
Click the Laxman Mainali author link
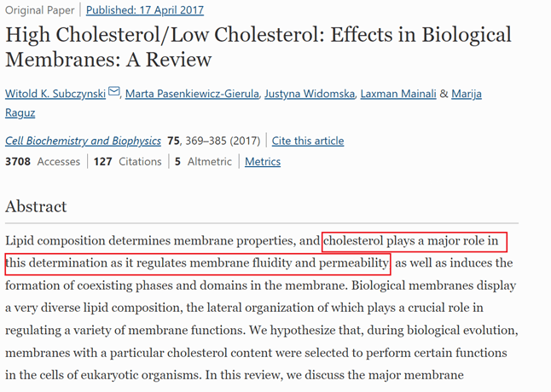click(x=398, y=94)
